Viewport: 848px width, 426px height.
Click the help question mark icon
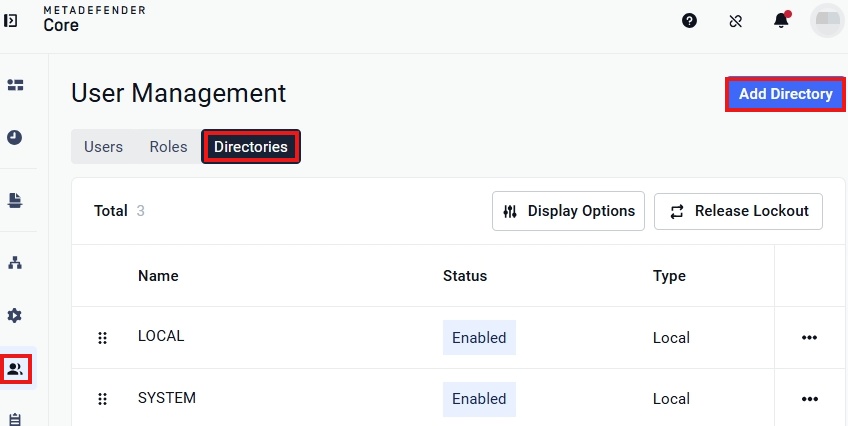689,21
